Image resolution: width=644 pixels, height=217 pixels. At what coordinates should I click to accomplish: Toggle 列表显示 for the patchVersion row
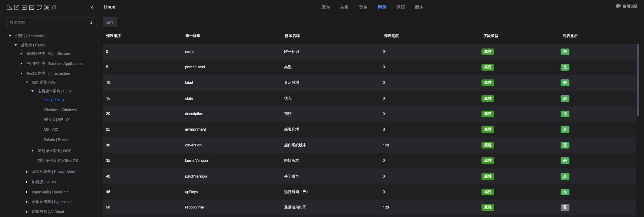[565, 176]
